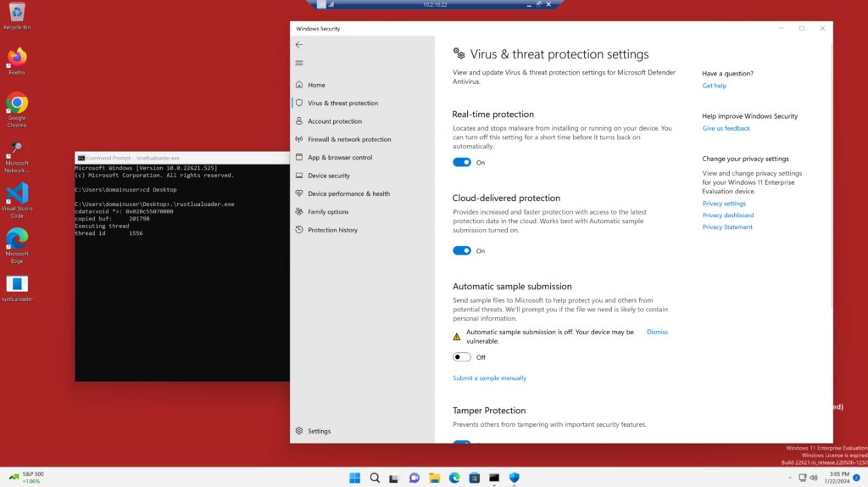Open Home icon in sidebar
Image resolution: width=868 pixels, height=487 pixels.
pos(299,85)
